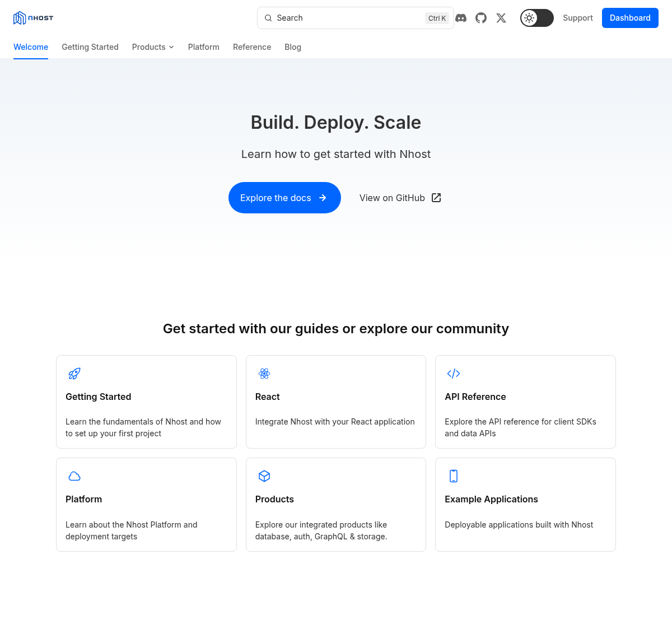The width and height of the screenshot is (672, 634).
Task: Open the Platform tab
Action: [x=204, y=47]
